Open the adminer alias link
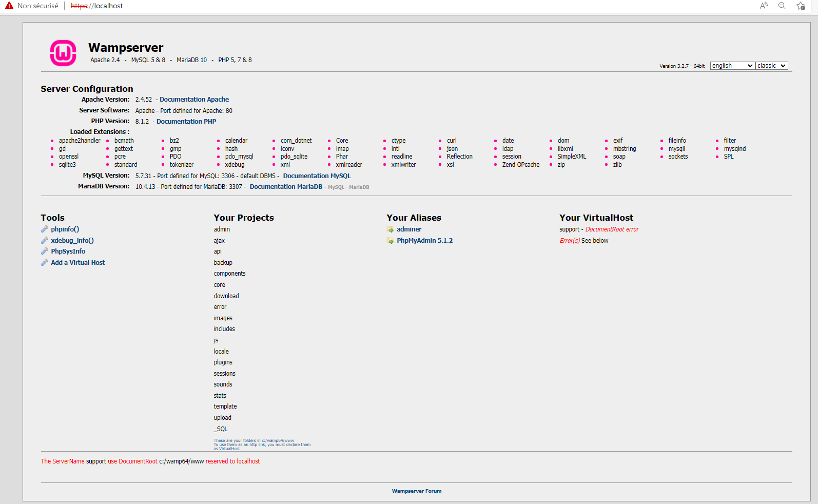 tap(409, 229)
